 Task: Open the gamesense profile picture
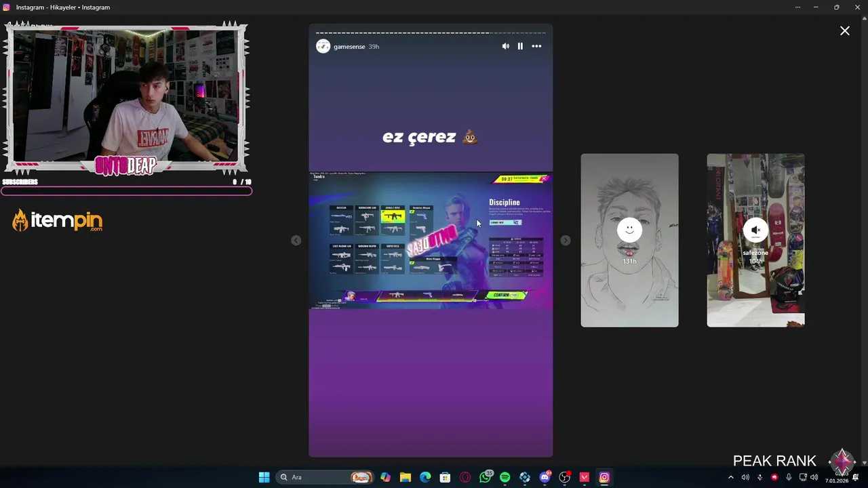point(323,46)
